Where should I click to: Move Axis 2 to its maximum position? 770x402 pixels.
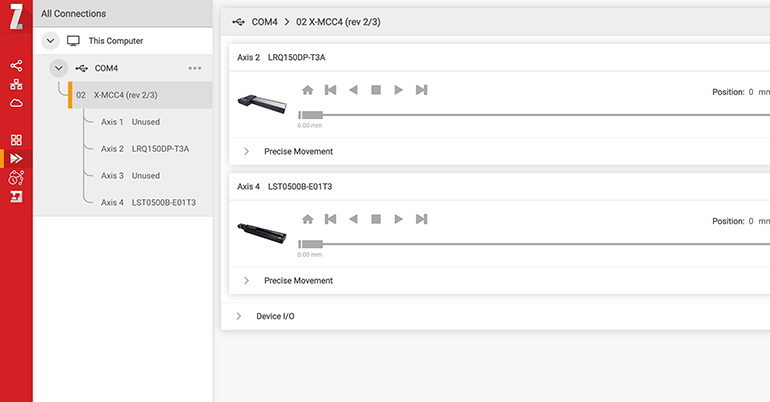point(422,90)
